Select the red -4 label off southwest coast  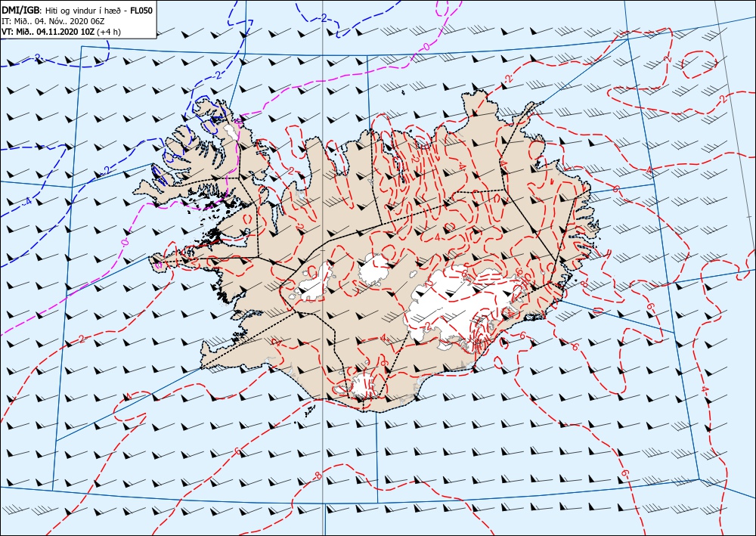(128, 396)
